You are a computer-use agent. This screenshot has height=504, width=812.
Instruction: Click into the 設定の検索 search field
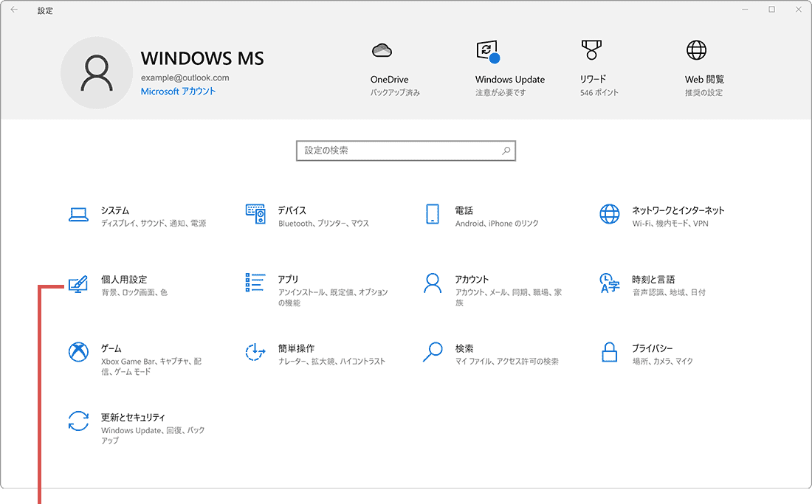click(406, 151)
